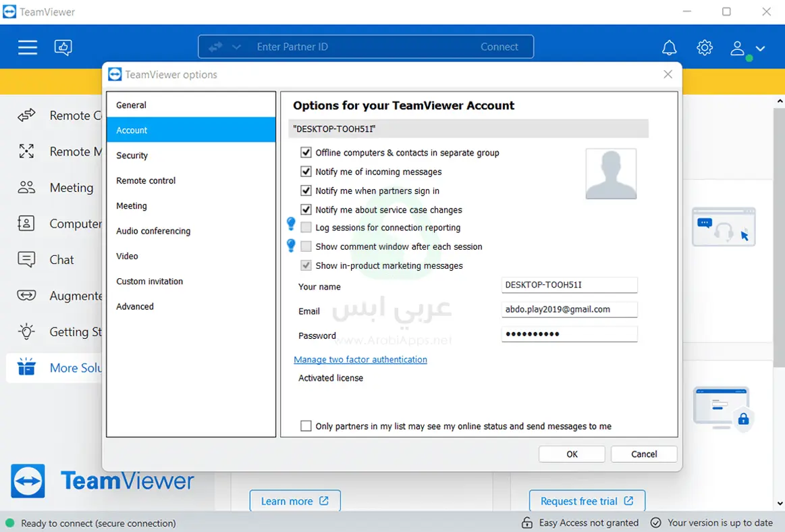Open the hamburger navigation menu
785x532 pixels.
(x=28, y=47)
